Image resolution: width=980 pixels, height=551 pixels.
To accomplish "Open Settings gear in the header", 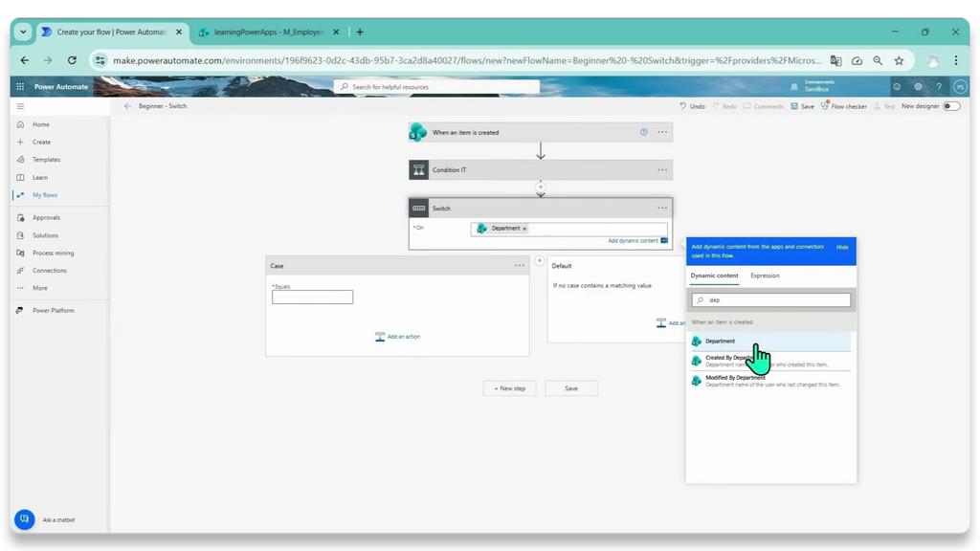I will [918, 87].
